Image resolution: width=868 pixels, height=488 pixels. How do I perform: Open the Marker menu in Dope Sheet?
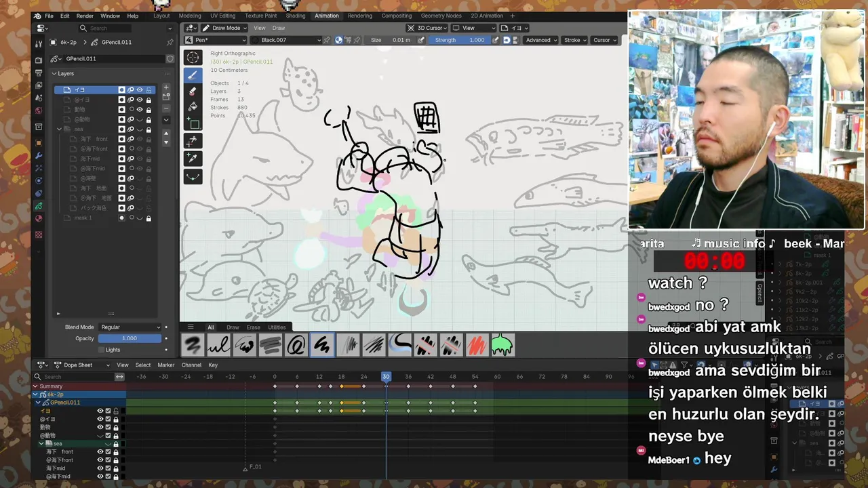[x=166, y=365]
